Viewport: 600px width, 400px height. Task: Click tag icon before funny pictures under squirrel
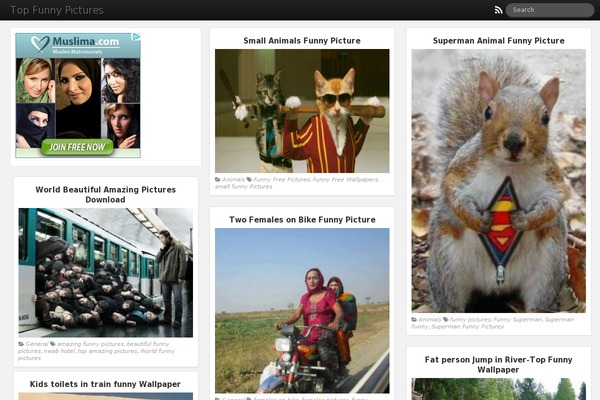tap(445, 319)
